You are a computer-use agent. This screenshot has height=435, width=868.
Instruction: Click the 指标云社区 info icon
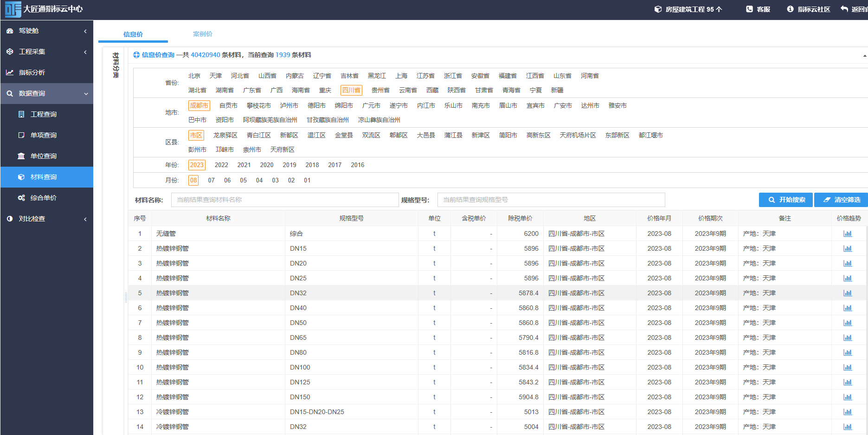coord(790,9)
